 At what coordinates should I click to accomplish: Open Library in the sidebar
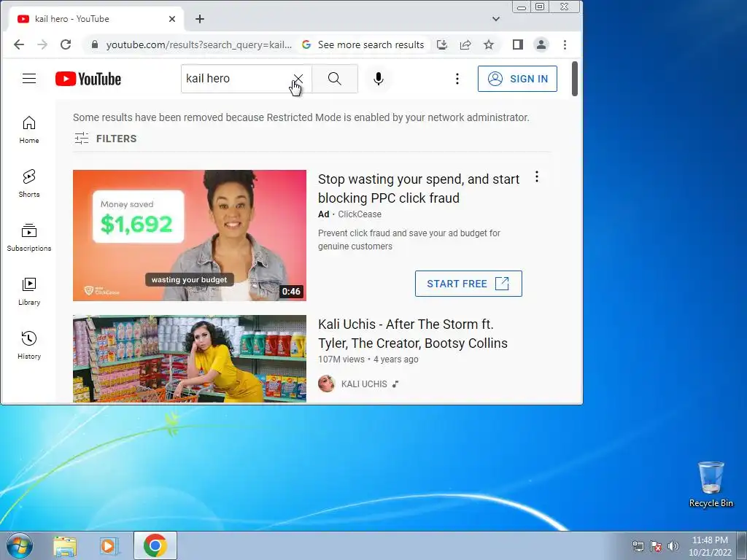(29, 292)
